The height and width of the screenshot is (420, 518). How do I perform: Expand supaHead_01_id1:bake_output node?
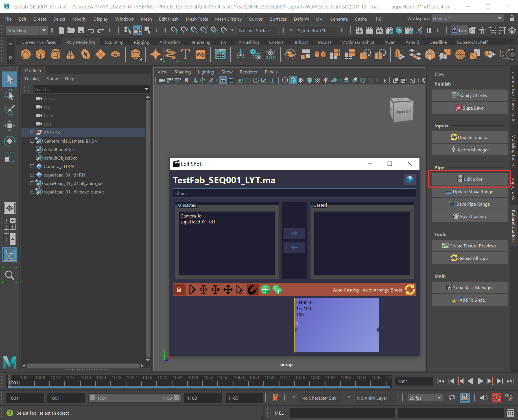[x=32, y=191]
